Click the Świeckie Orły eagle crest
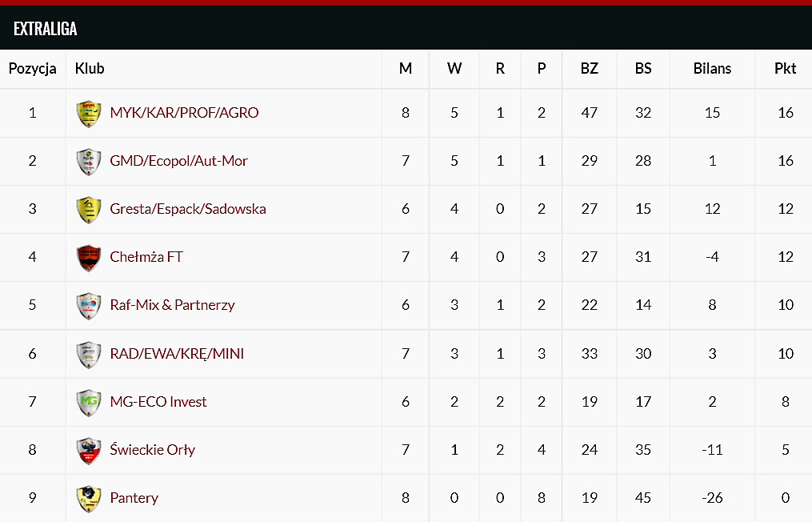This screenshot has width=812, height=522. 89,451
